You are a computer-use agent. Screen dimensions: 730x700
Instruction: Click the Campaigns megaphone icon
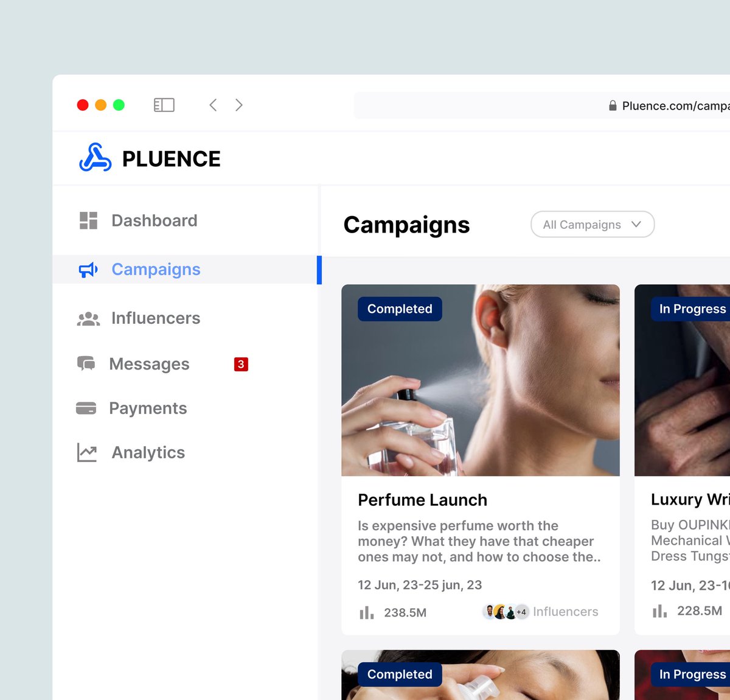pos(88,270)
